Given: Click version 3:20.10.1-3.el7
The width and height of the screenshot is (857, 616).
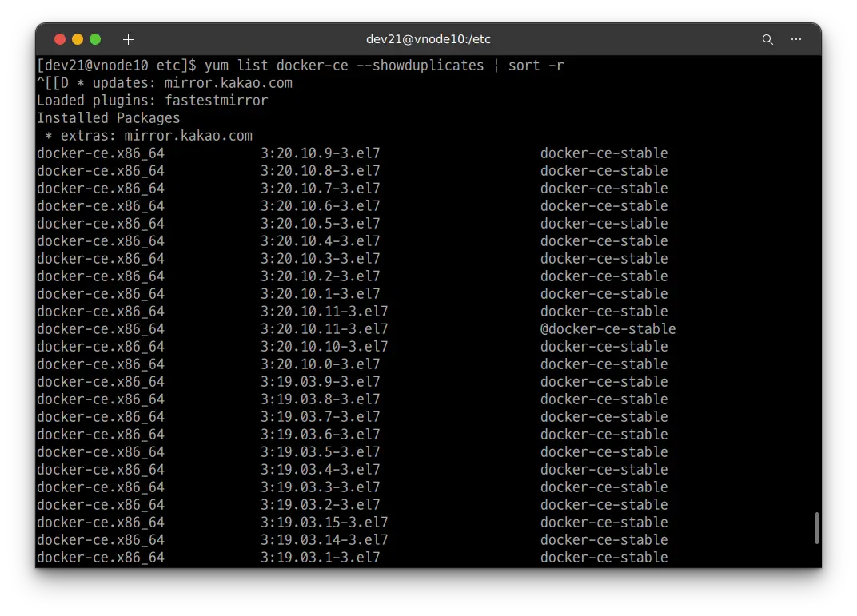Looking at the screenshot, I should tap(320, 294).
